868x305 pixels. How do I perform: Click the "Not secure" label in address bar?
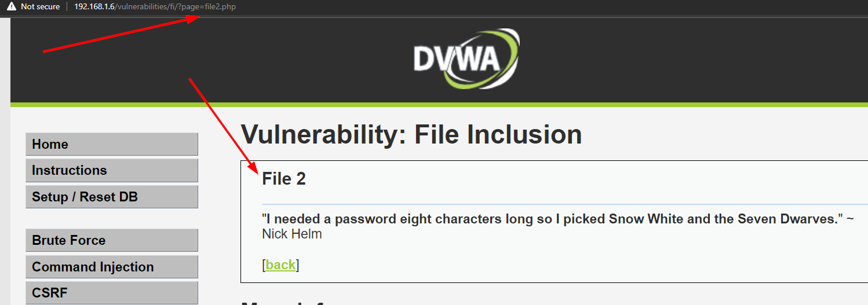[x=40, y=6]
